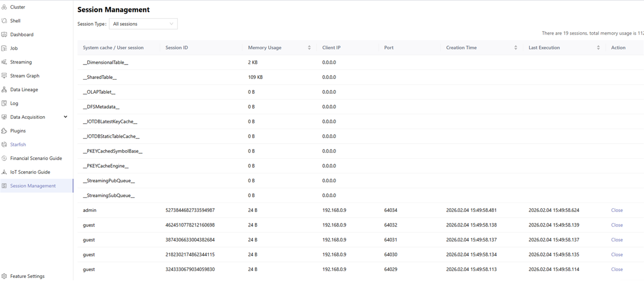Close the guest session on port 64029
644x281 pixels.
[x=617, y=269]
